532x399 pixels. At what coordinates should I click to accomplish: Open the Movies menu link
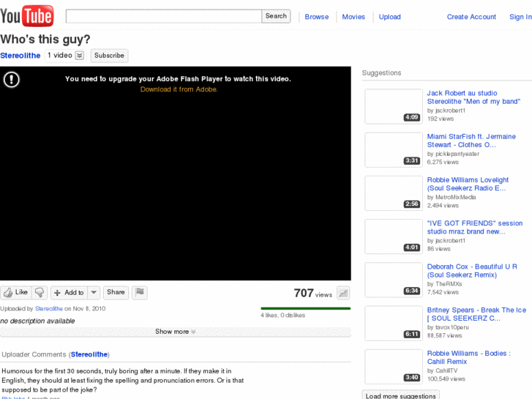[x=353, y=17]
